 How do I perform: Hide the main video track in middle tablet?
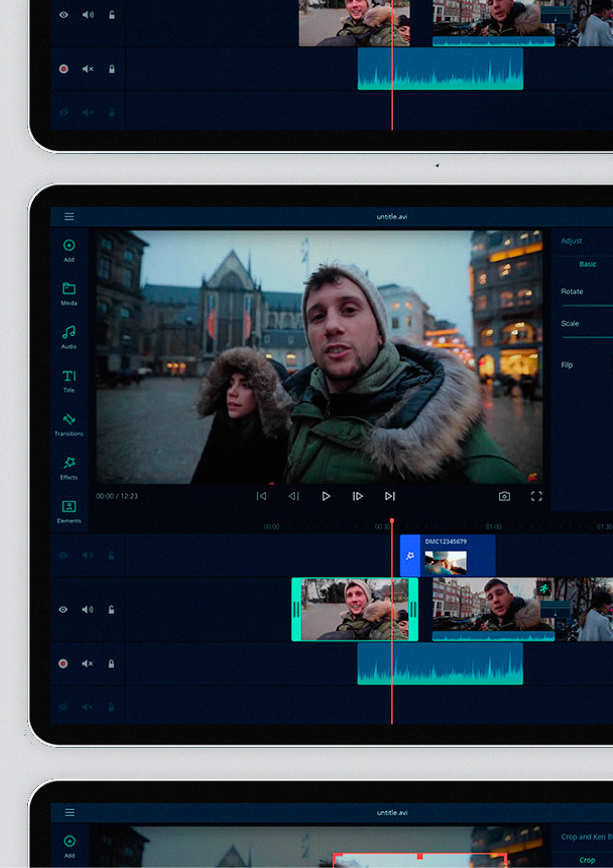63,609
